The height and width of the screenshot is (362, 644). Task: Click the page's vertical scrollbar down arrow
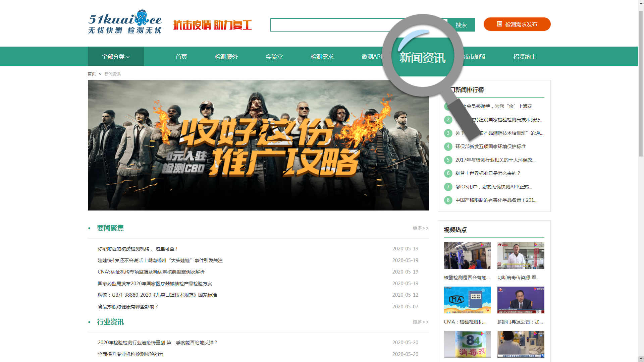[641, 359]
